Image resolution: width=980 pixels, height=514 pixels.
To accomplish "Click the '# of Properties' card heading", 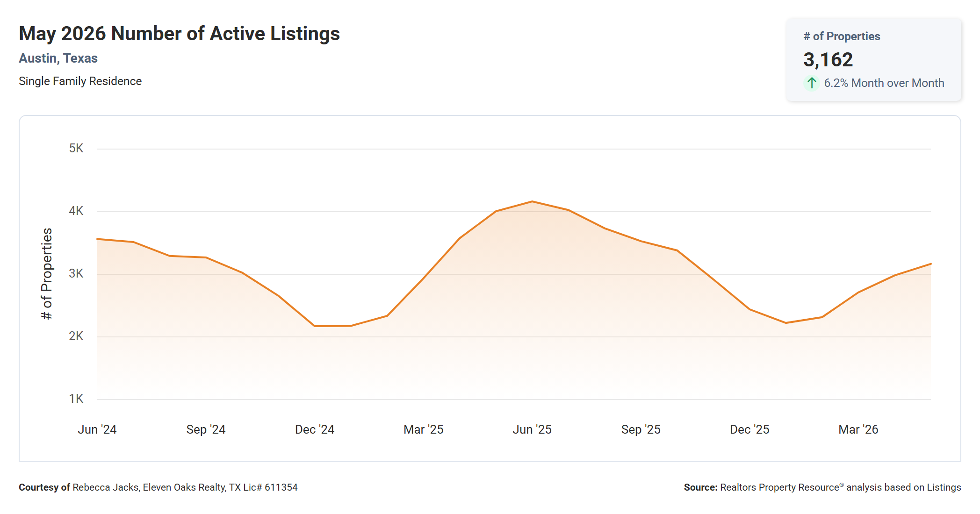I will (842, 36).
